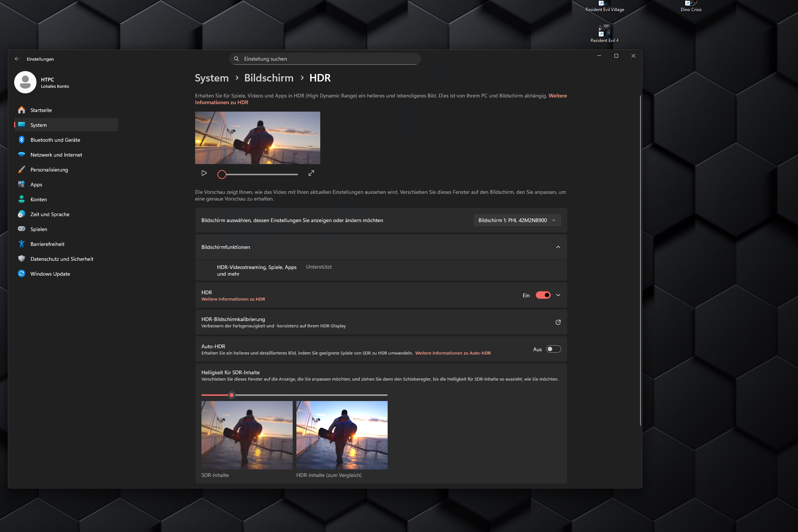Open the Bildschirm 1 display selection dropdown
This screenshot has height=532, width=798.
pyautogui.click(x=517, y=220)
